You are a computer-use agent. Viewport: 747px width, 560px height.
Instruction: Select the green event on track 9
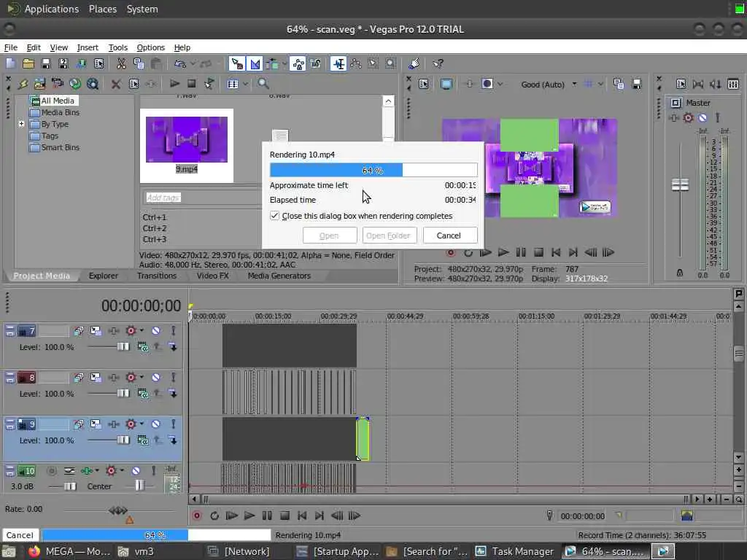363,439
